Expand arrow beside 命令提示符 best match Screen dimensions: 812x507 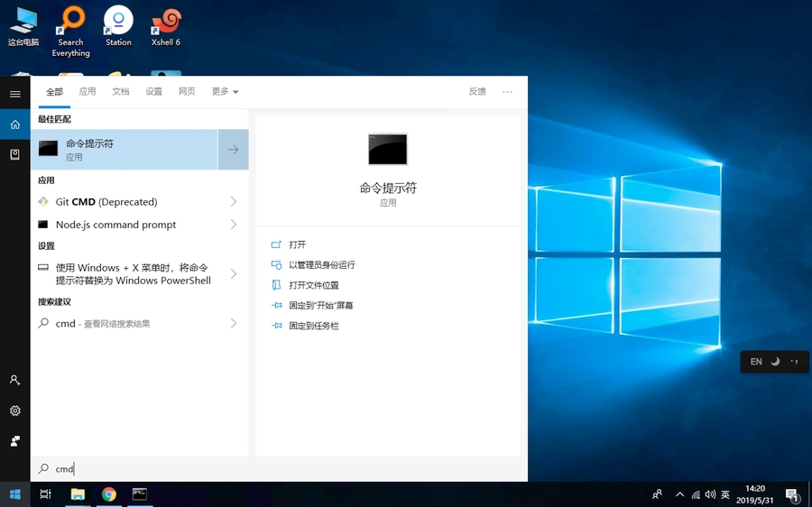click(x=233, y=150)
